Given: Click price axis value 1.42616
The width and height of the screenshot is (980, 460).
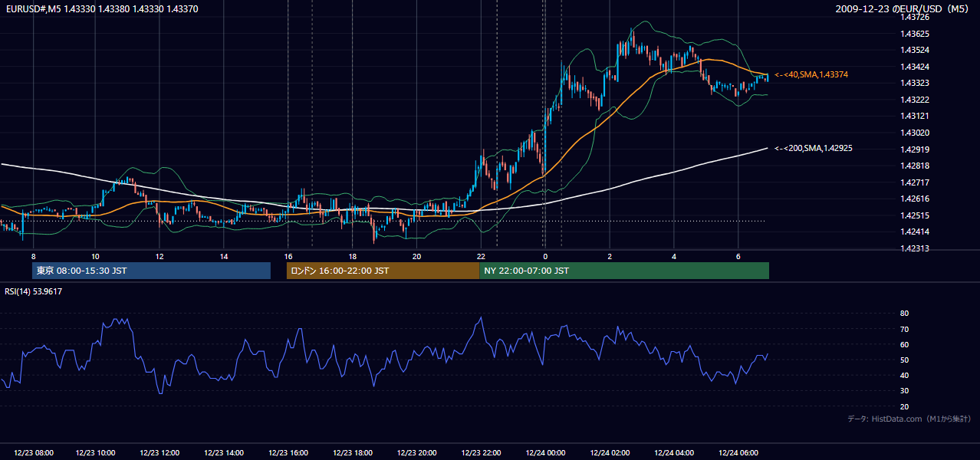Looking at the screenshot, I should click(915, 199).
